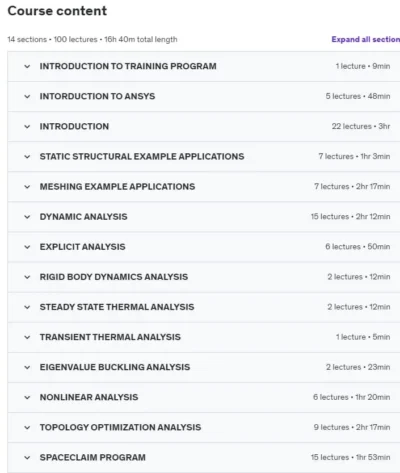Click the SPACECLAIM PROGRAM chevron icon
Image resolution: width=400 pixels, height=473 pixels.
tap(27, 458)
